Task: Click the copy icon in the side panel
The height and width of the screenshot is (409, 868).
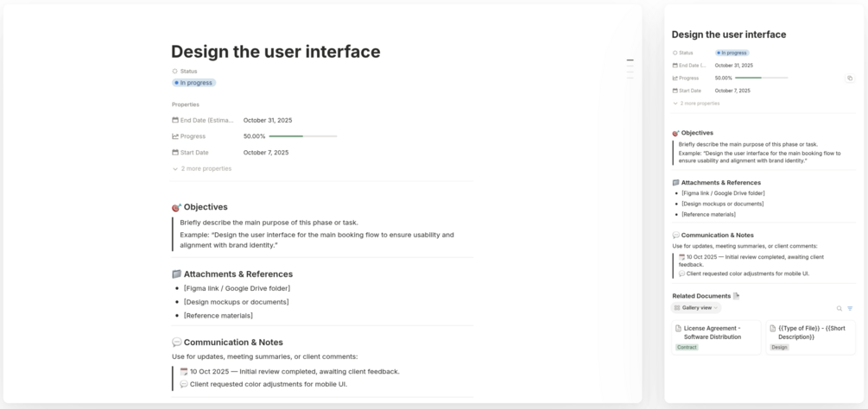Action: [850, 78]
